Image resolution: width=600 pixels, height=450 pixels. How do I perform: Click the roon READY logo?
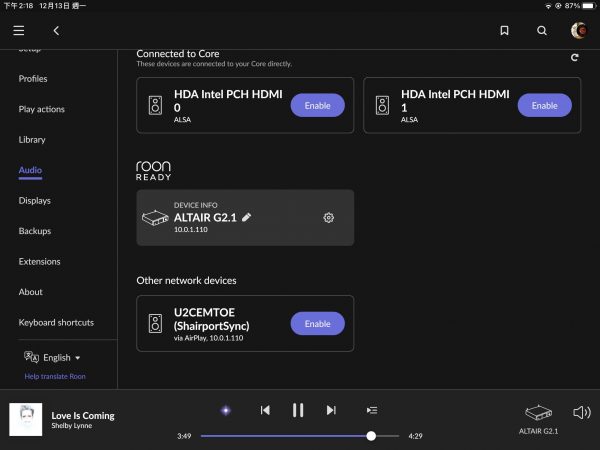pyautogui.click(x=153, y=170)
